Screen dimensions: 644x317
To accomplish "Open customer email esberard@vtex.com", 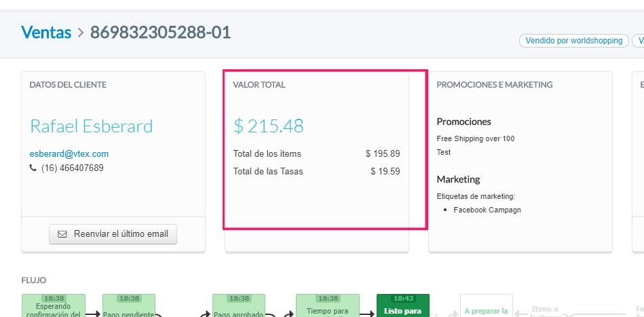I will 69,154.
